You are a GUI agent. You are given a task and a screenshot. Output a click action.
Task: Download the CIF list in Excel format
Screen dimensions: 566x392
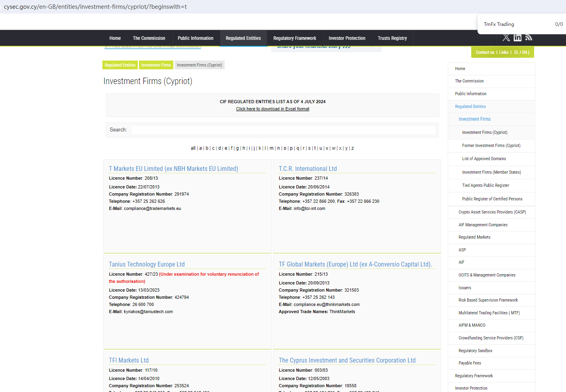(272, 109)
